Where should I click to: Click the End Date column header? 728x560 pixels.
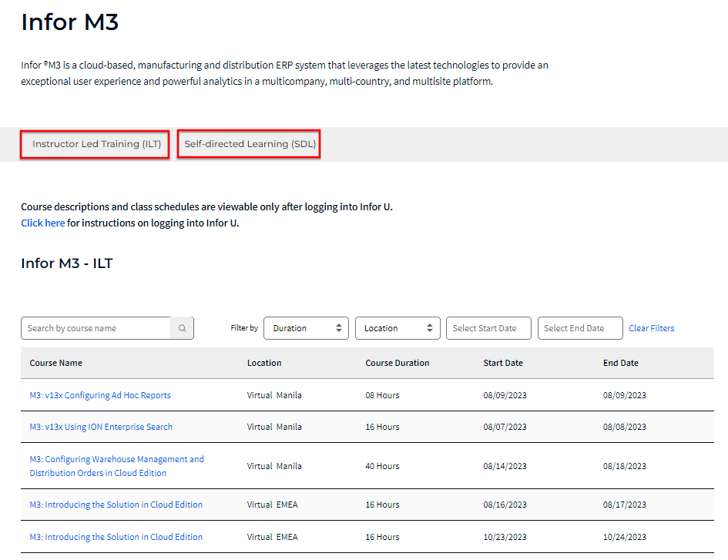coord(621,363)
